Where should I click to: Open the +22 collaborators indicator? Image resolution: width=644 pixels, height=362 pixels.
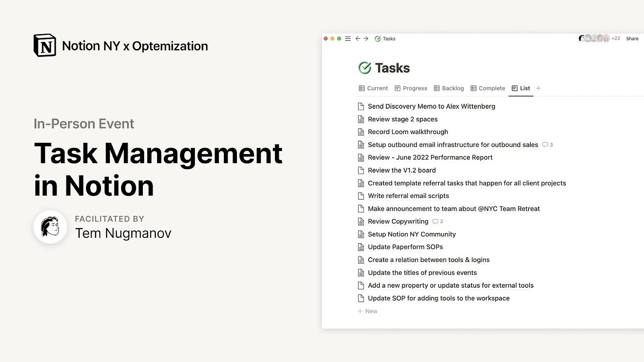(x=616, y=38)
